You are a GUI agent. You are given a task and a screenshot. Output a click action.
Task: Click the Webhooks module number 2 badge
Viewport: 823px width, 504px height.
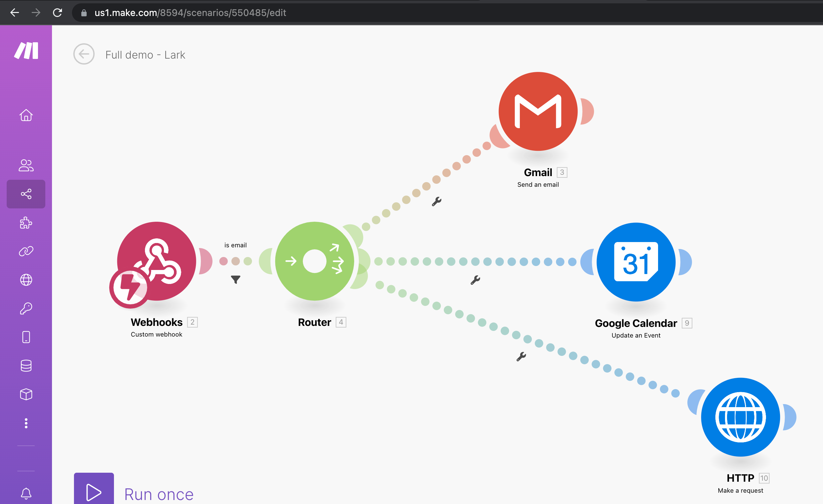192,322
